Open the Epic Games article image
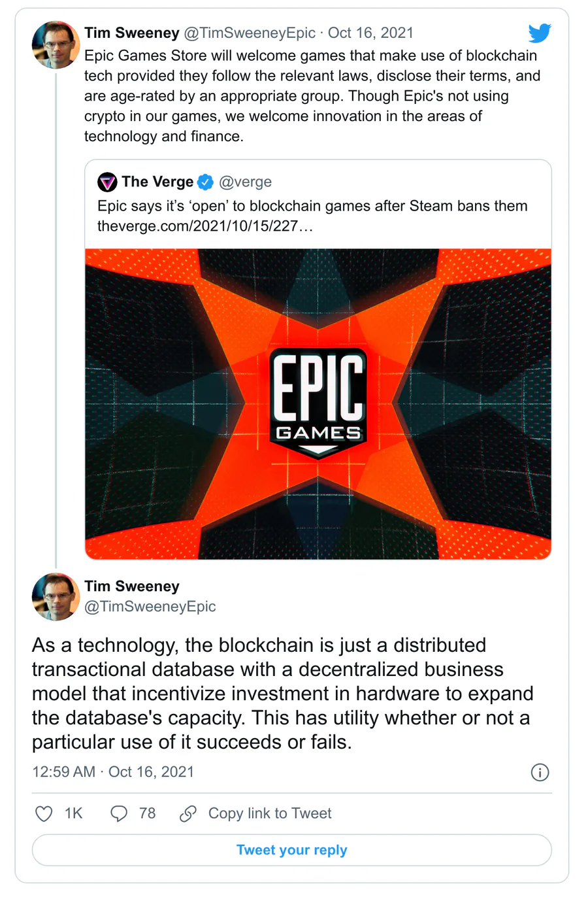 click(318, 404)
